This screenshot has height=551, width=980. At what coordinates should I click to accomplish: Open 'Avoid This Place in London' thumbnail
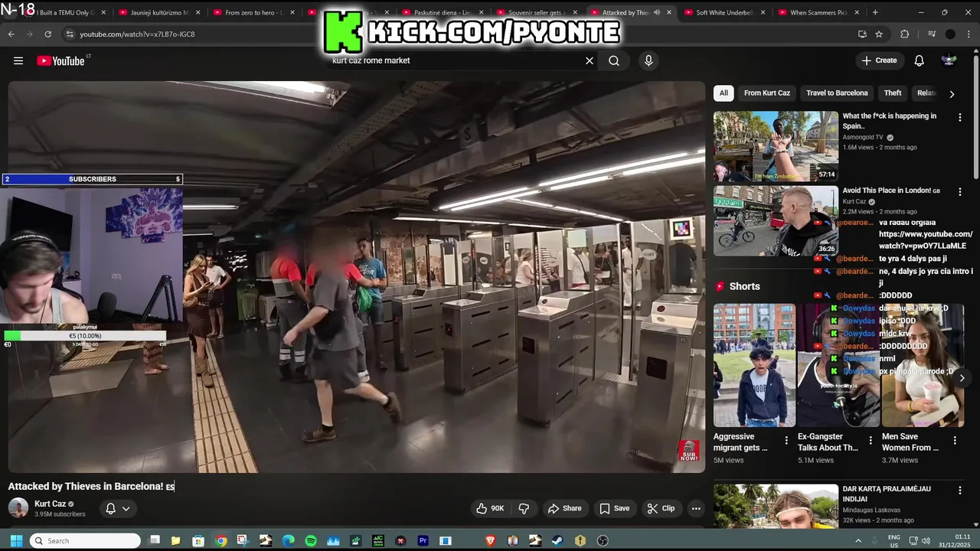[x=776, y=220]
